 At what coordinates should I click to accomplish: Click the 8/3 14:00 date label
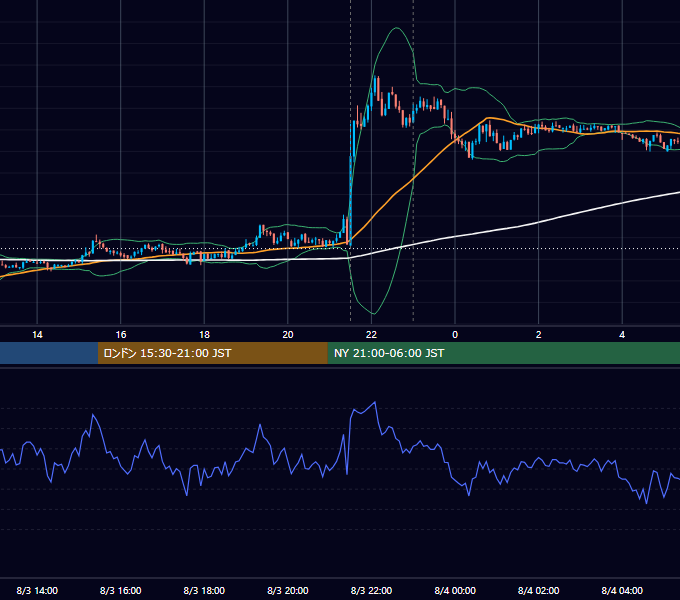(37, 590)
